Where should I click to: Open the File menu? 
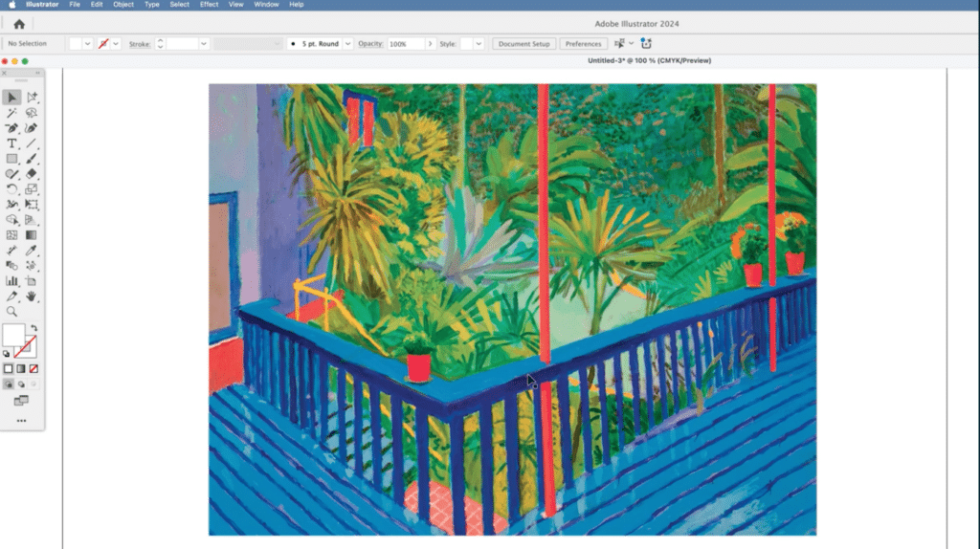pos(75,5)
